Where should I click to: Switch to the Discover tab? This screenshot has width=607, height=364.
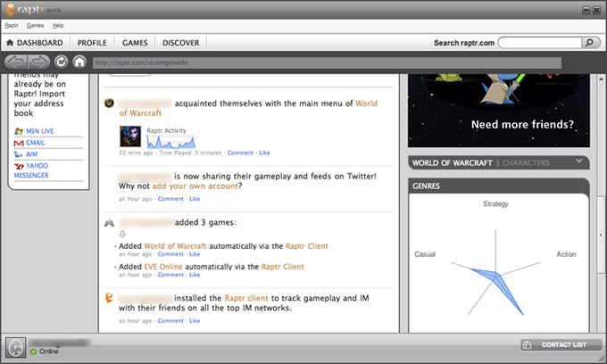pyautogui.click(x=181, y=43)
